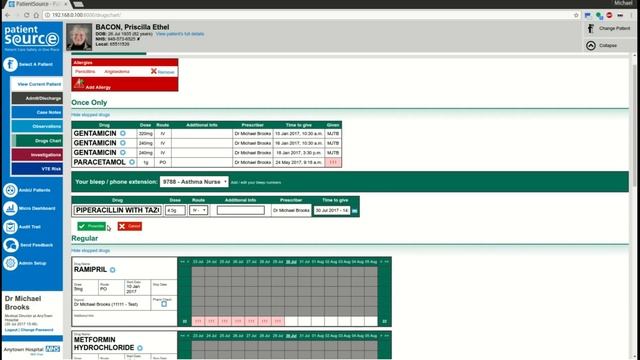Click the first Ramipril pink overdue cell
The height and width of the screenshot is (360, 640).
[x=198, y=321]
